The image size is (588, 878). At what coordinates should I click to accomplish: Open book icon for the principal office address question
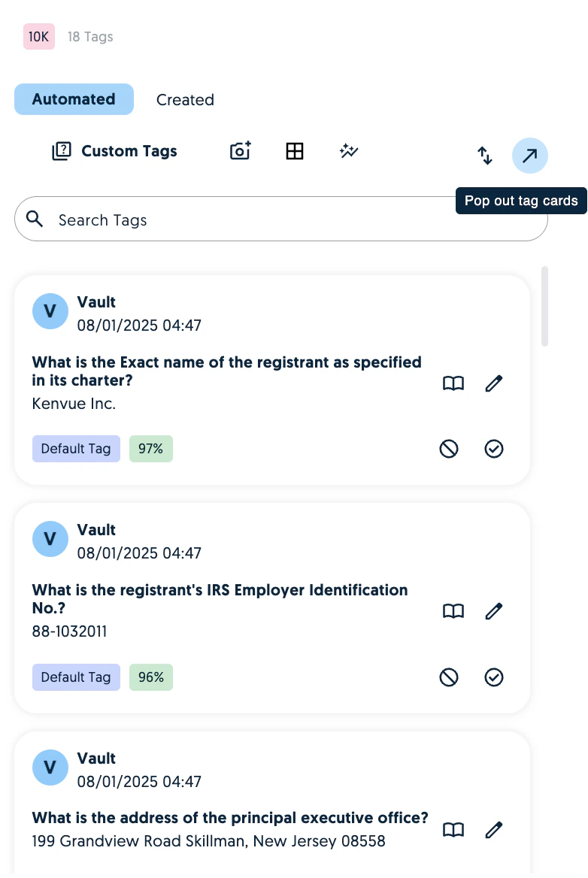click(x=453, y=829)
